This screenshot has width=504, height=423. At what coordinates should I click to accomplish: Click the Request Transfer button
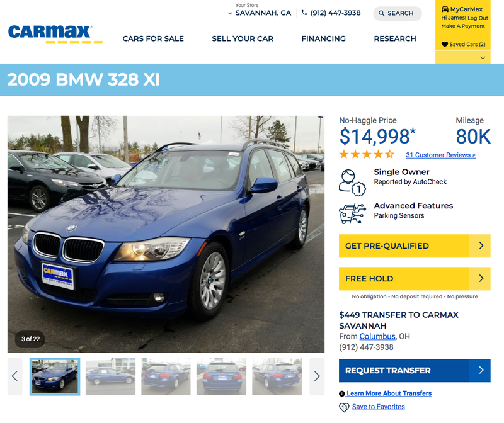click(x=415, y=370)
